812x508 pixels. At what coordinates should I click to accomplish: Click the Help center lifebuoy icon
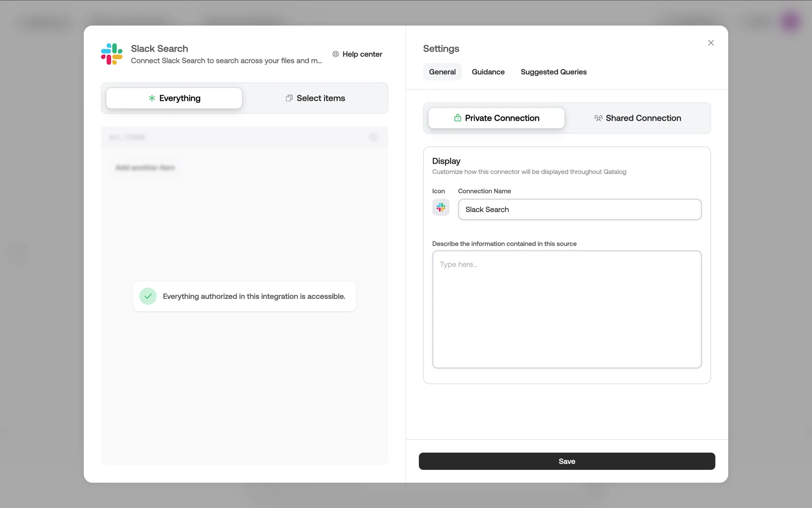[335, 54]
